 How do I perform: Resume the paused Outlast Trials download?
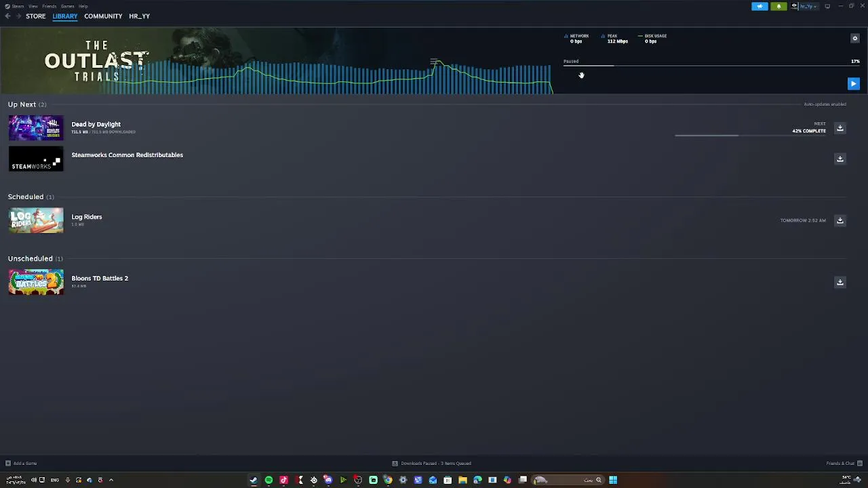853,84
